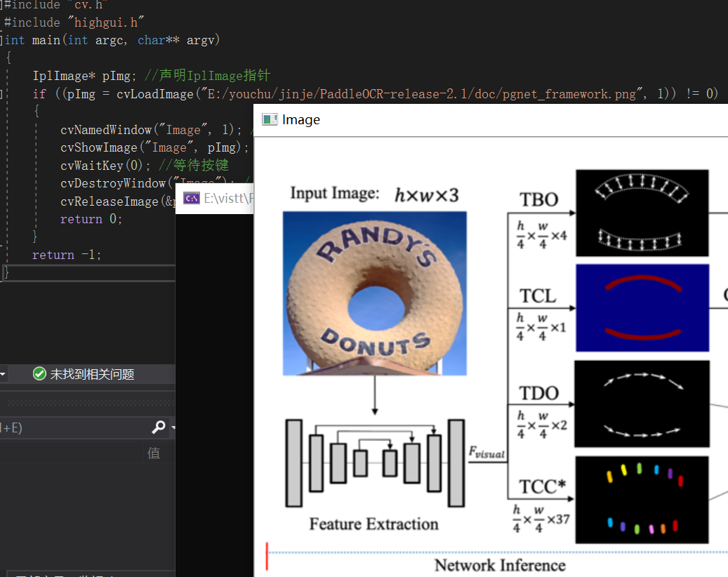This screenshot has height=577, width=728.
Task: Click the 值 column header
Action: 154,452
